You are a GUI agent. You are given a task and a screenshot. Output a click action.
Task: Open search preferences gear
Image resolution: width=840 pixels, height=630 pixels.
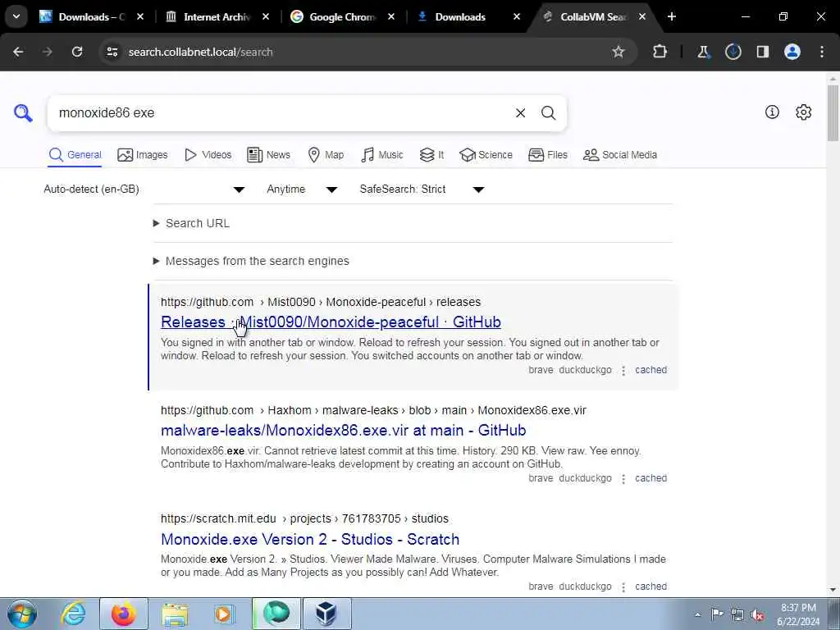click(x=804, y=112)
